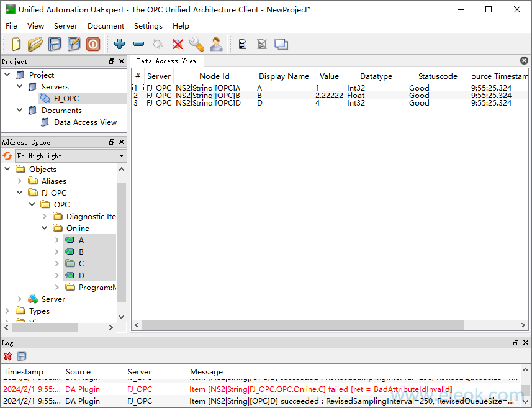Viewport: 532px width, 408px height.
Task: Expand the Aliases folder node
Action: coord(20,181)
